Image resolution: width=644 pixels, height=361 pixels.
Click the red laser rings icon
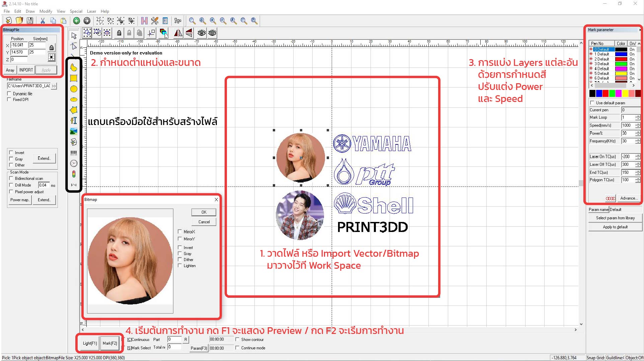tap(611, 199)
